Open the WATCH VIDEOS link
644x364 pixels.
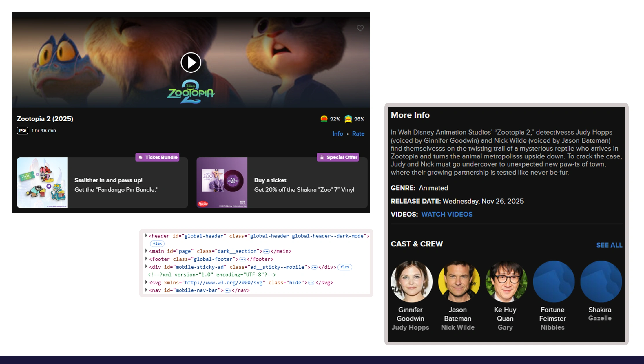click(x=447, y=214)
